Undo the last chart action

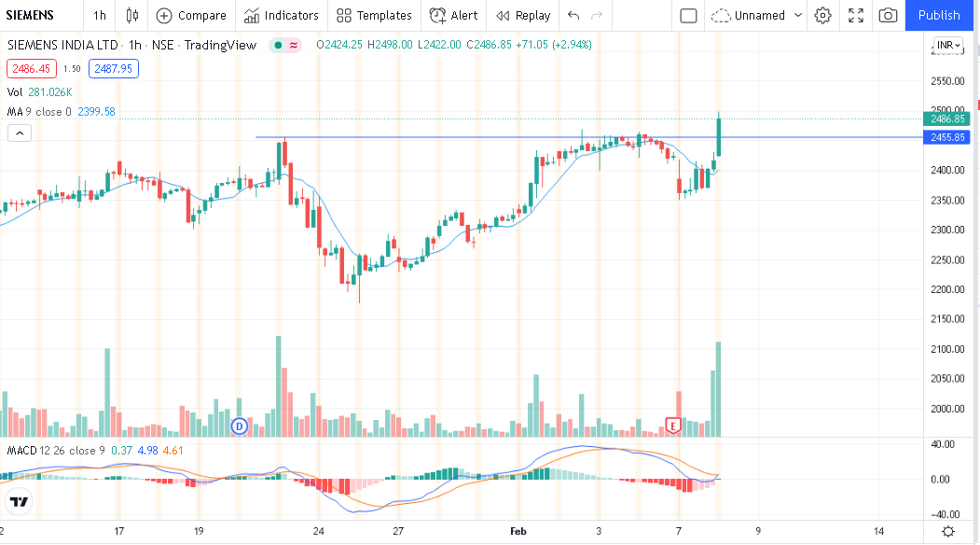pyautogui.click(x=573, y=15)
